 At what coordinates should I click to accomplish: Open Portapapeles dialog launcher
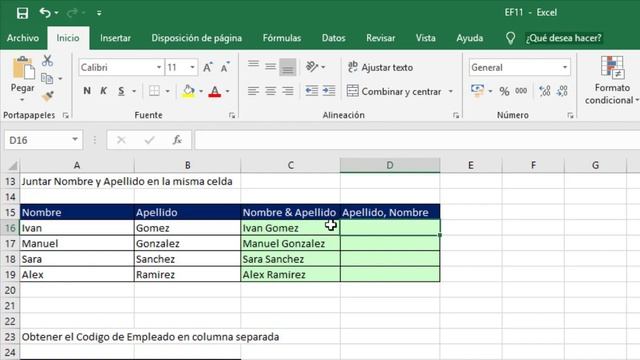[x=66, y=116]
